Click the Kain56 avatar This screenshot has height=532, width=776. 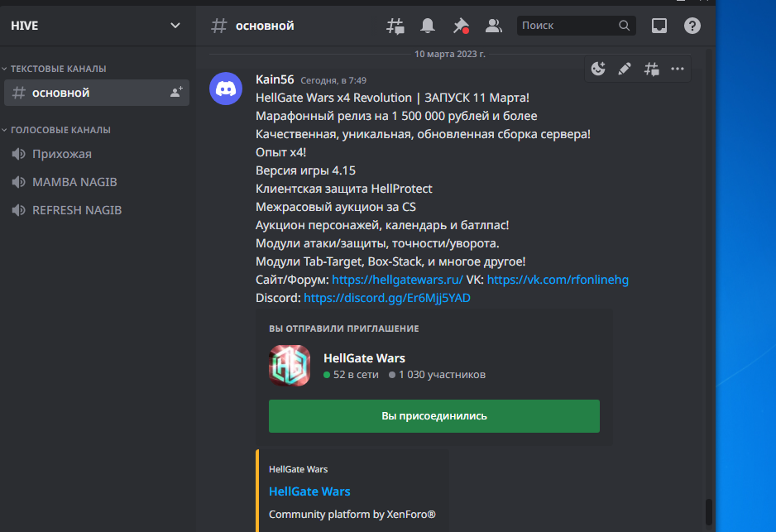click(x=226, y=89)
